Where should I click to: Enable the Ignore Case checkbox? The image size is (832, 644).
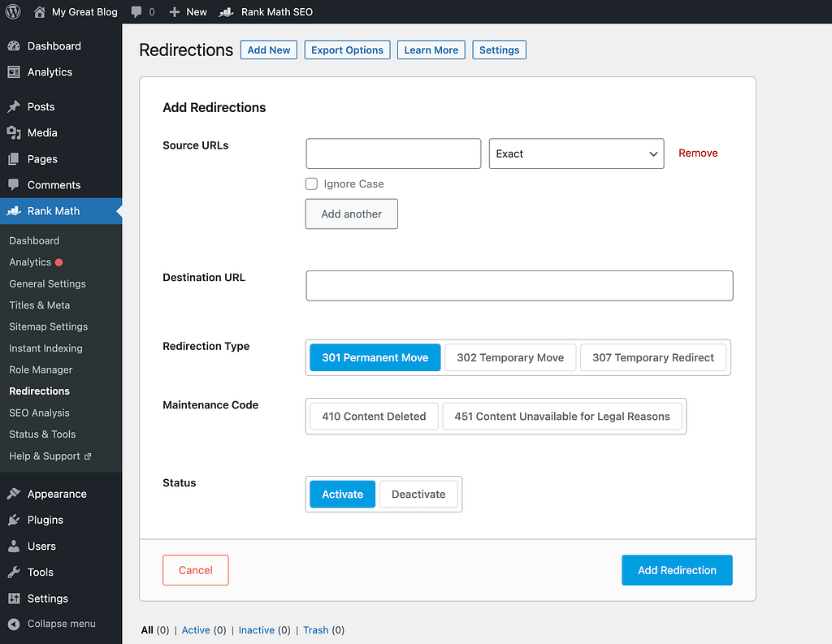pyautogui.click(x=311, y=184)
